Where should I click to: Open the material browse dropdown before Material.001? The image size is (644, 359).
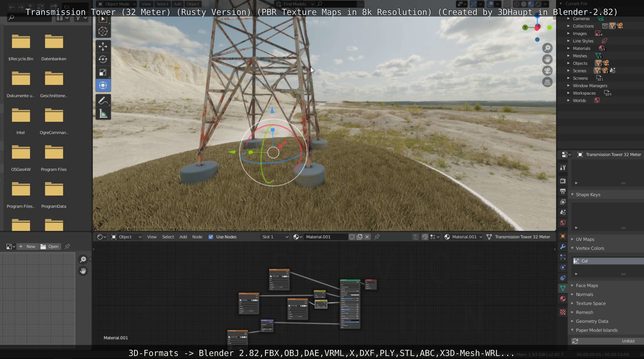coord(298,237)
